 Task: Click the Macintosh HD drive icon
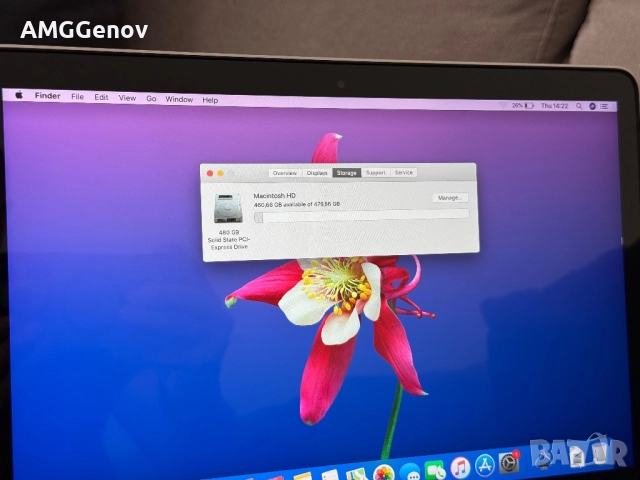click(x=228, y=208)
